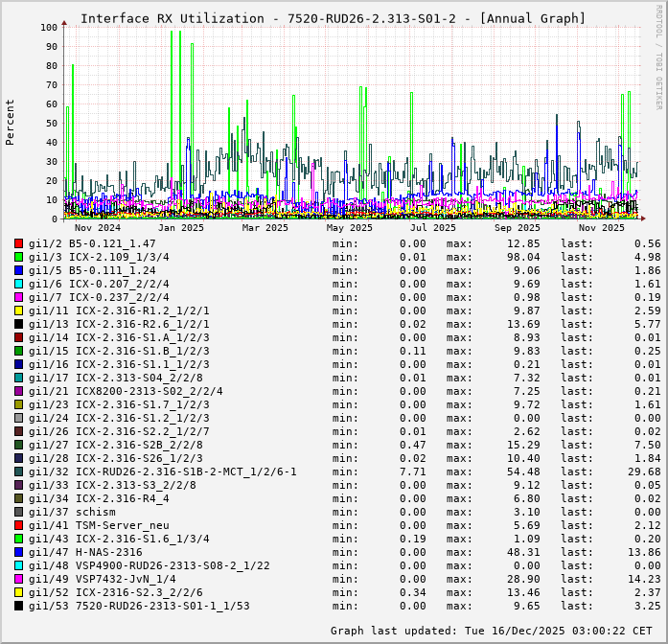Select legend label gi1/14 ICX-2.316-S1.A_1/2/3
This screenshot has width=668, height=644.
119,337
